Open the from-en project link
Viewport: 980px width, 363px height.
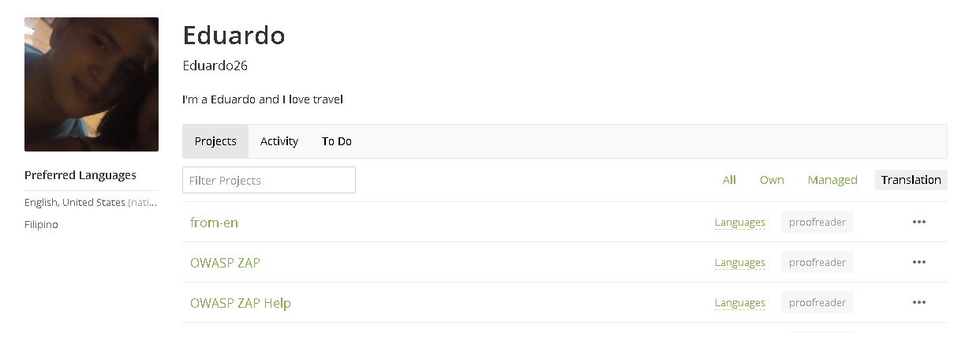click(214, 223)
